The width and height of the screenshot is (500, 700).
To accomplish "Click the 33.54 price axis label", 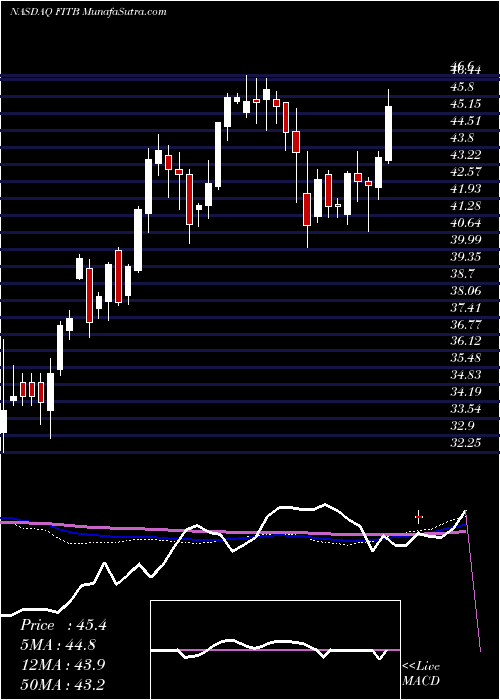I will (466, 409).
